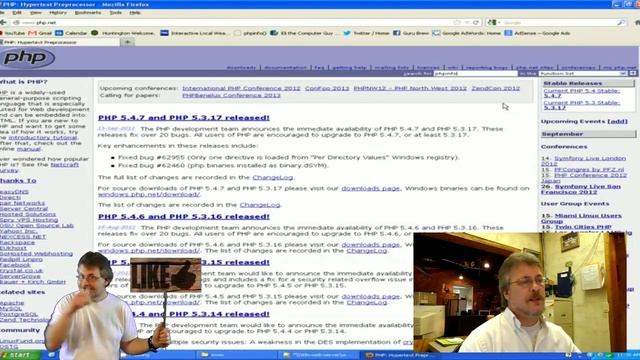The height and width of the screenshot is (360, 640).
Task: Open the Eli the Computer Guy bookmark
Action: click(x=304, y=33)
